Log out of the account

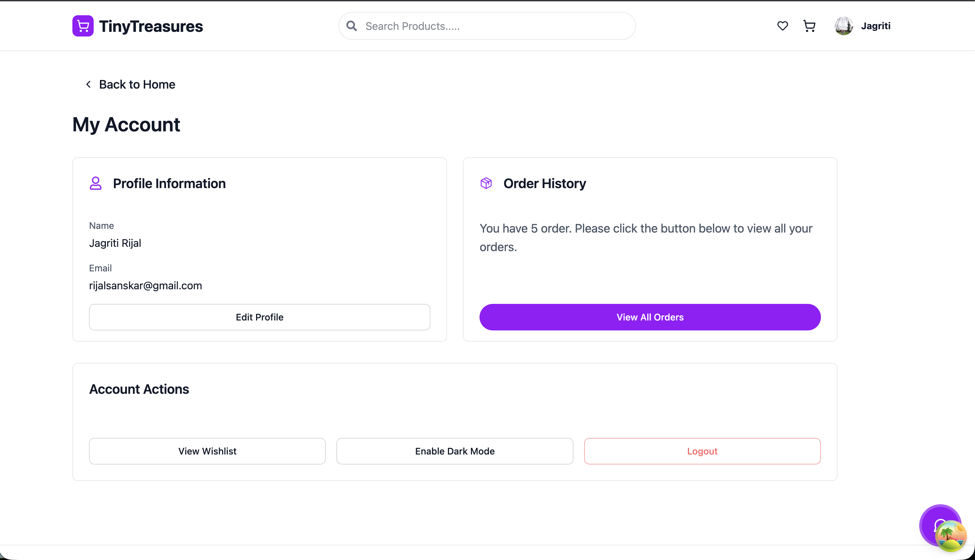(702, 451)
